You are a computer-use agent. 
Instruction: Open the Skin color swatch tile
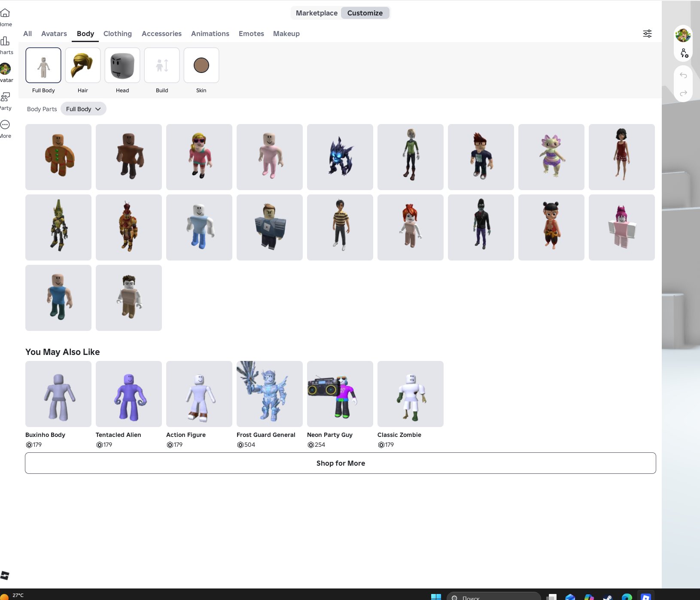pos(201,65)
